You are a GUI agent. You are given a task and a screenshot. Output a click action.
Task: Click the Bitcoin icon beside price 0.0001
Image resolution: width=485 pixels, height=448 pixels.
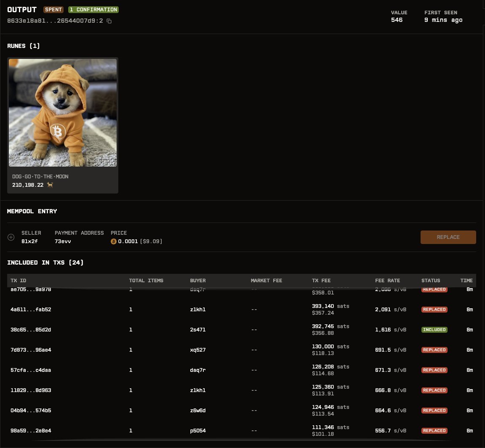tap(114, 241)
